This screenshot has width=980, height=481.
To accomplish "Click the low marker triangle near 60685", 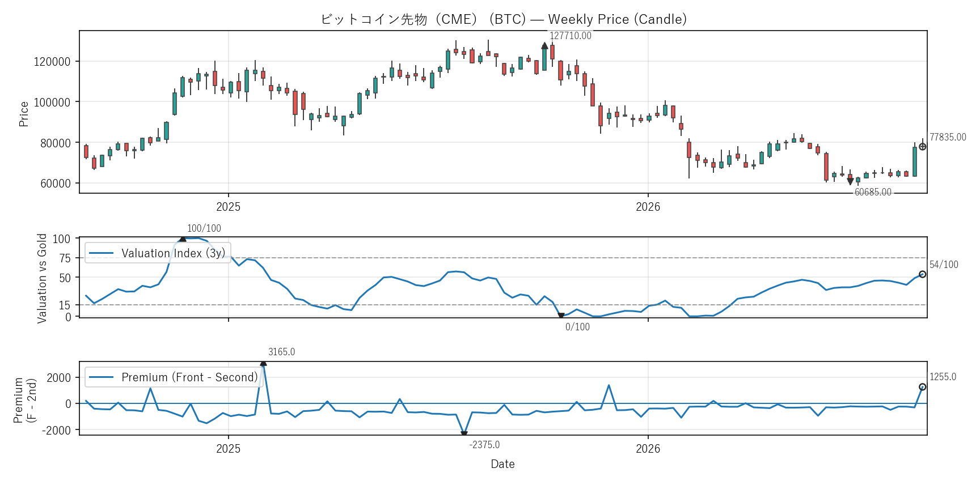I will [850, 181].
